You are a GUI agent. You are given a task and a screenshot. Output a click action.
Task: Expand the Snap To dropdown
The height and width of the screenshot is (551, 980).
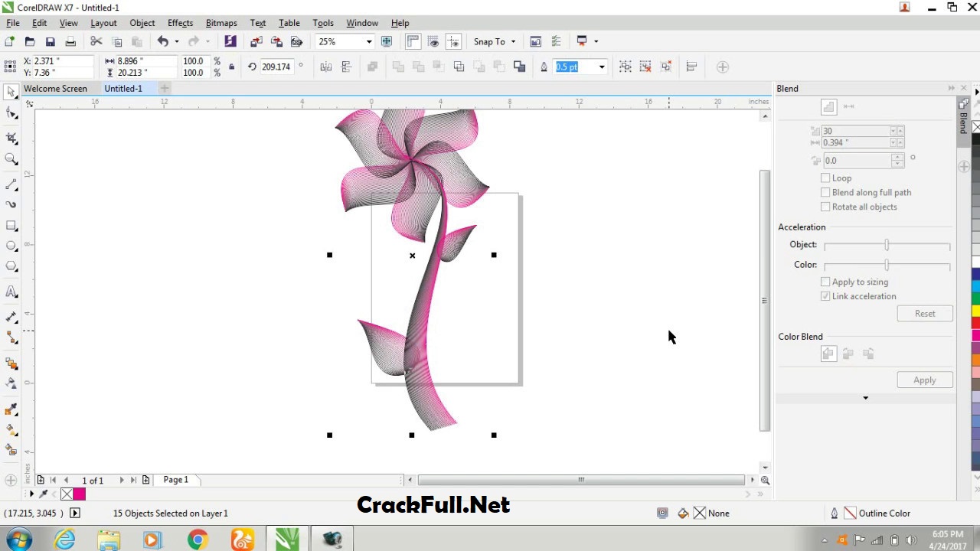click(513, 41)
